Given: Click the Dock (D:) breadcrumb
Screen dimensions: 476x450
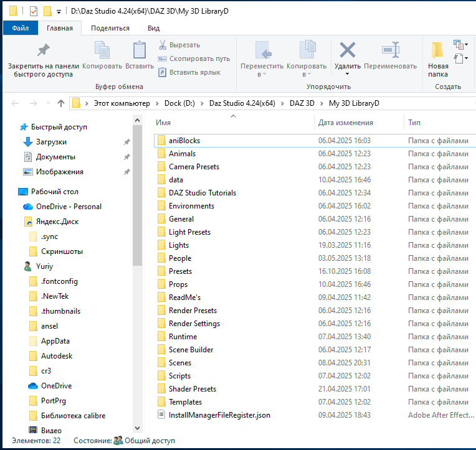Looking at the screenshot, I should pyautogui.click(x=179, y=103).
